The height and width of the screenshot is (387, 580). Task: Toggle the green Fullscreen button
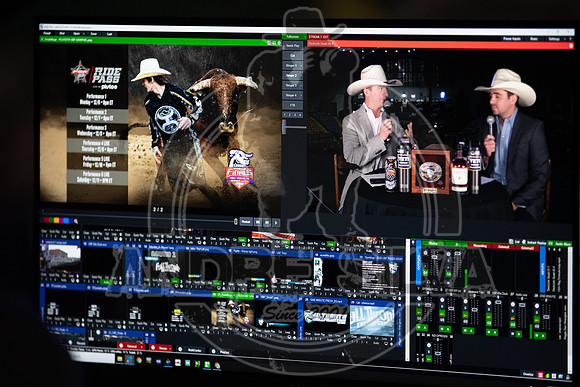pyautogui.click(x=293, y=37)
